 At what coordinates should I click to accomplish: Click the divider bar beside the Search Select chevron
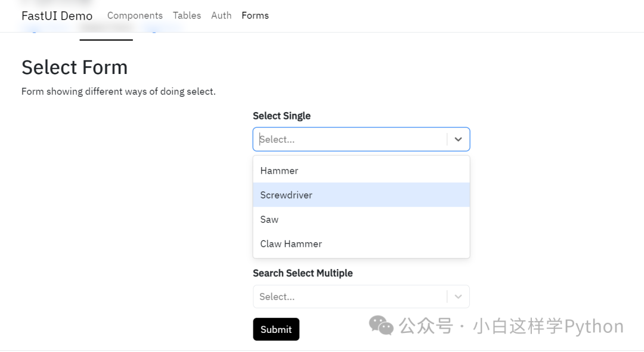(447, 296)
